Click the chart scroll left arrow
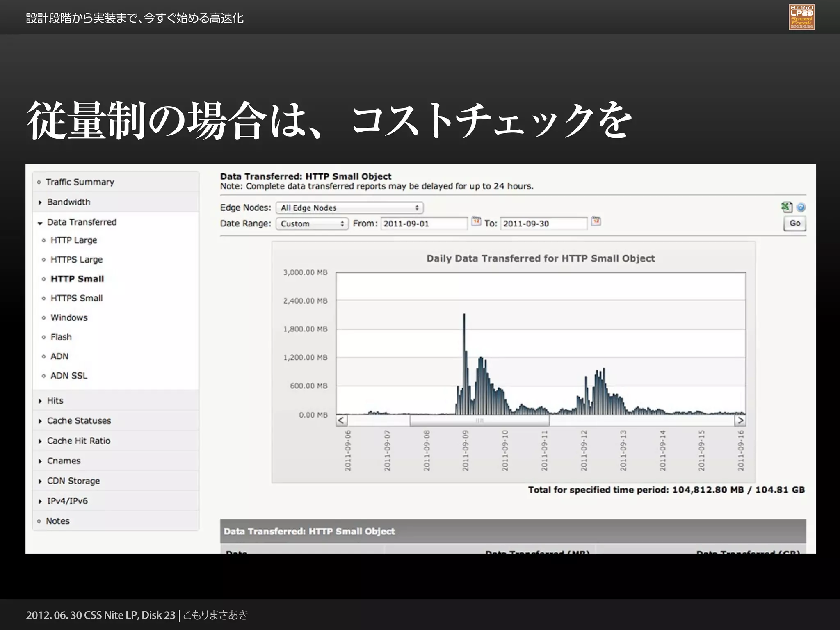 coord(342,420)
